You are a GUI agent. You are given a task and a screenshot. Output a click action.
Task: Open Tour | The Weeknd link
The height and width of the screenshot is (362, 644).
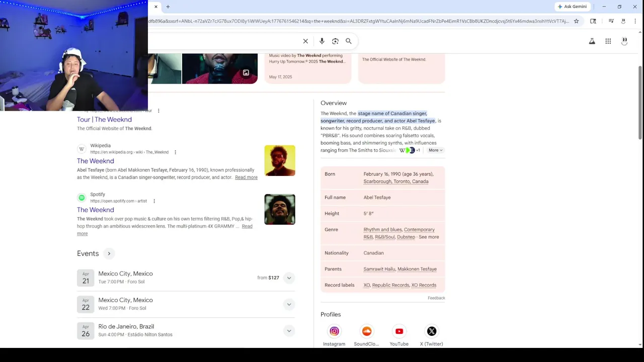[x=104, y=120]
